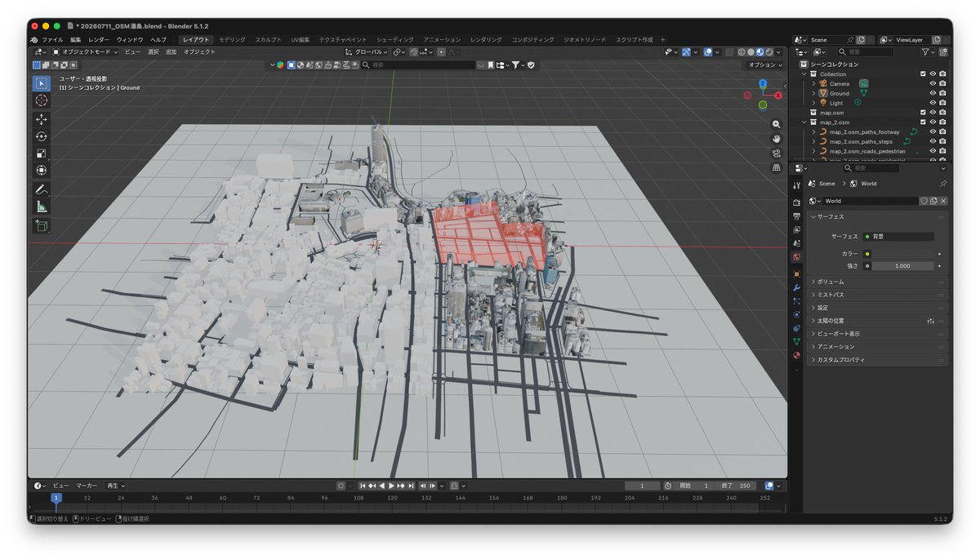
Task: Toggle map_2.osm collection checkbox
Action: [923, 122]
